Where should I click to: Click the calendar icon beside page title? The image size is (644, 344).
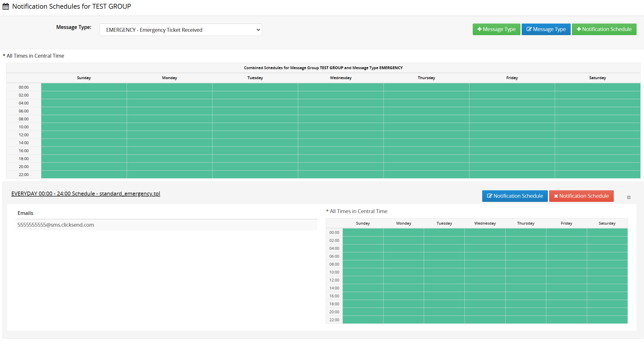[6, 6]
